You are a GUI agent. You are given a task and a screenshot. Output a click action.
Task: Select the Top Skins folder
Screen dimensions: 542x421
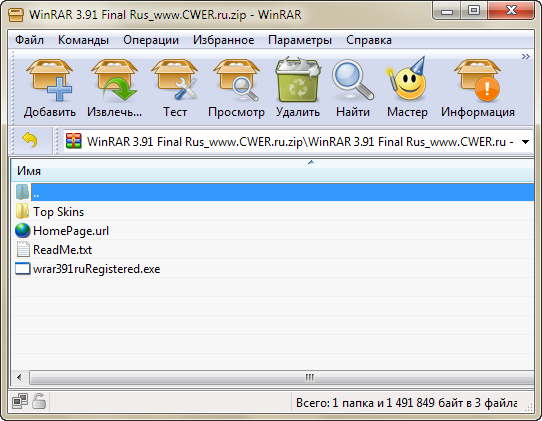click(50, 212)
